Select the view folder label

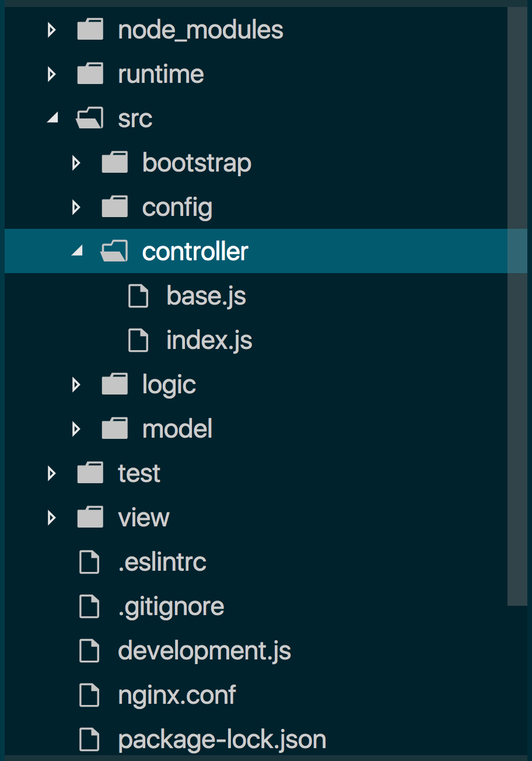(x=143, y=518)
